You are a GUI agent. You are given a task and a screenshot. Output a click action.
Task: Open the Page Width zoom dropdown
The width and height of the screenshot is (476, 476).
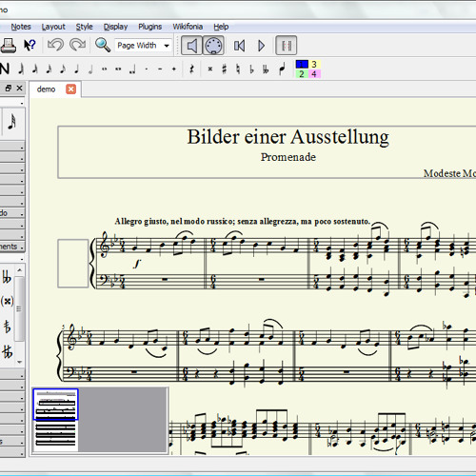(143, 46)
